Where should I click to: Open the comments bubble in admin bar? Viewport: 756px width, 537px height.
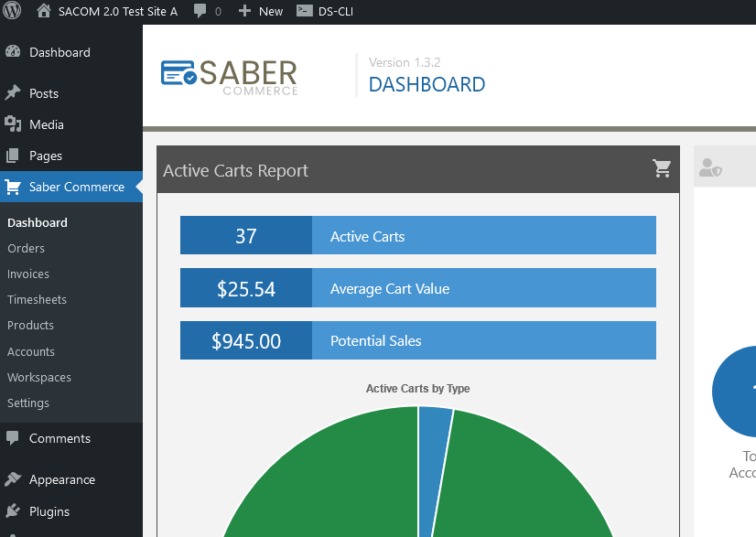point(200,11)
